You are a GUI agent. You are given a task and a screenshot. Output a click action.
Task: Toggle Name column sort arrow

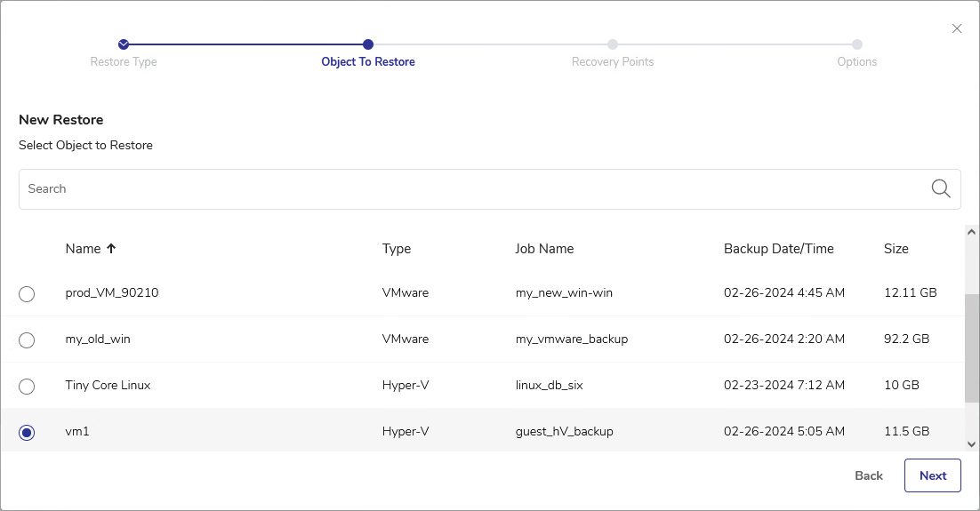pos(111,249)
